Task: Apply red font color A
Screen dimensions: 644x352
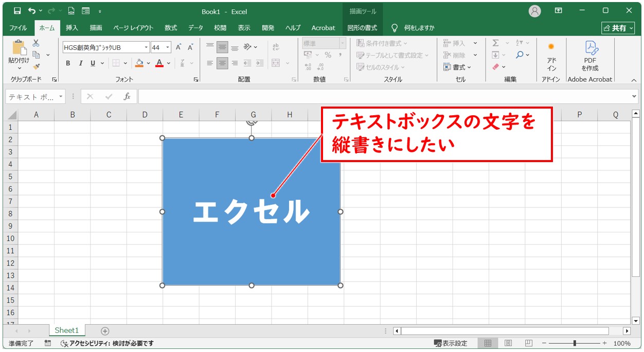Action: [159, 63]
